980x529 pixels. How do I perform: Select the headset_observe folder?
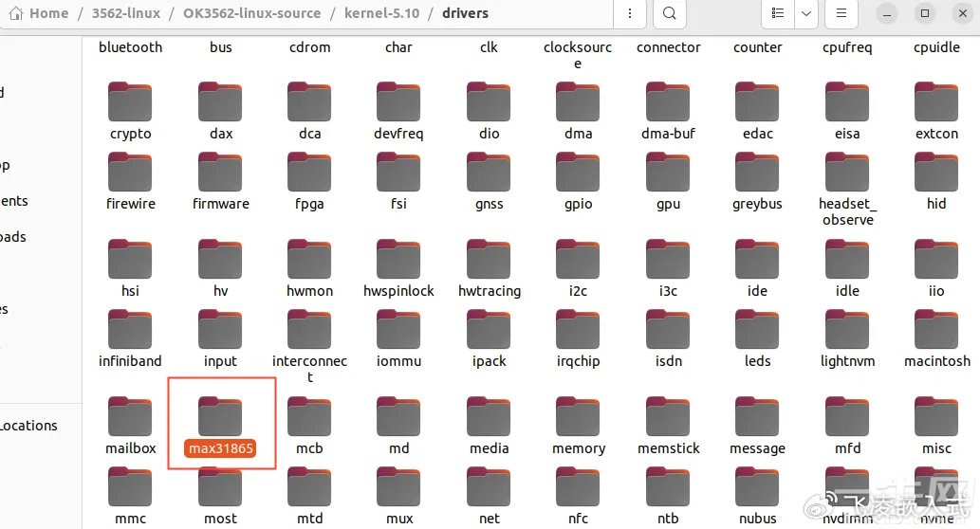tap(847, 190)
